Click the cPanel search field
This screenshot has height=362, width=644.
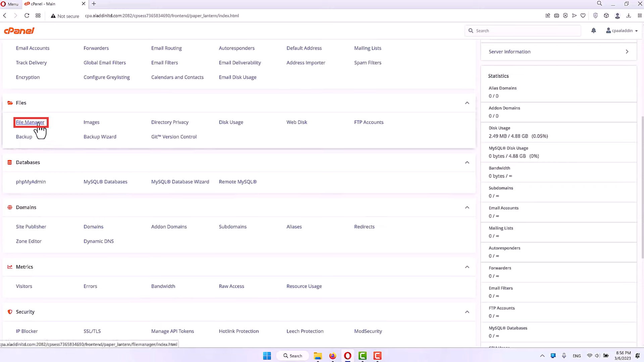coord(523,31)
